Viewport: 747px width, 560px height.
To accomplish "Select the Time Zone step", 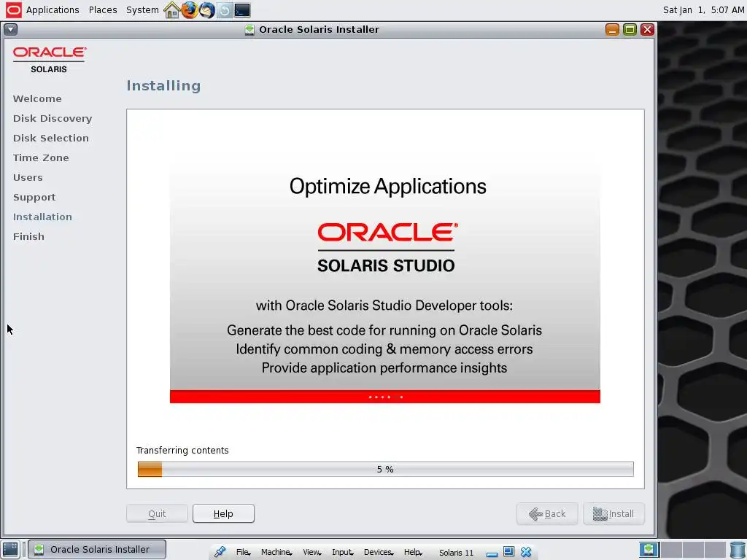I will 41,157.
